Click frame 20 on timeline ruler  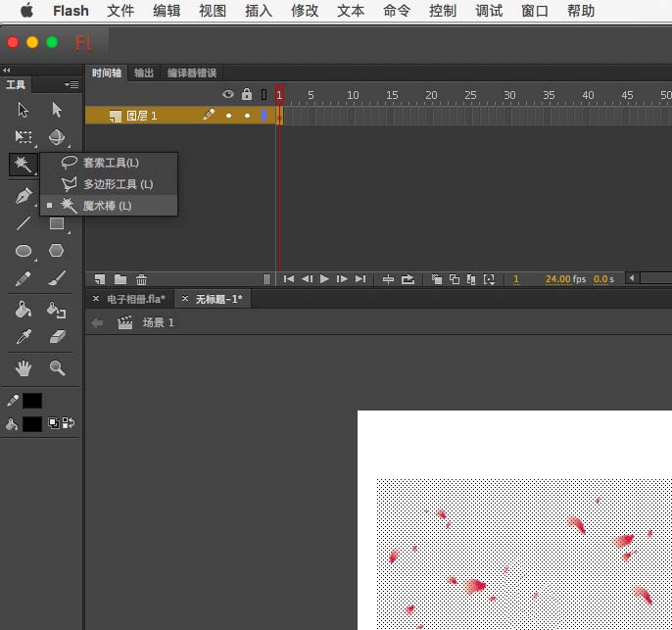coord(430,95)
